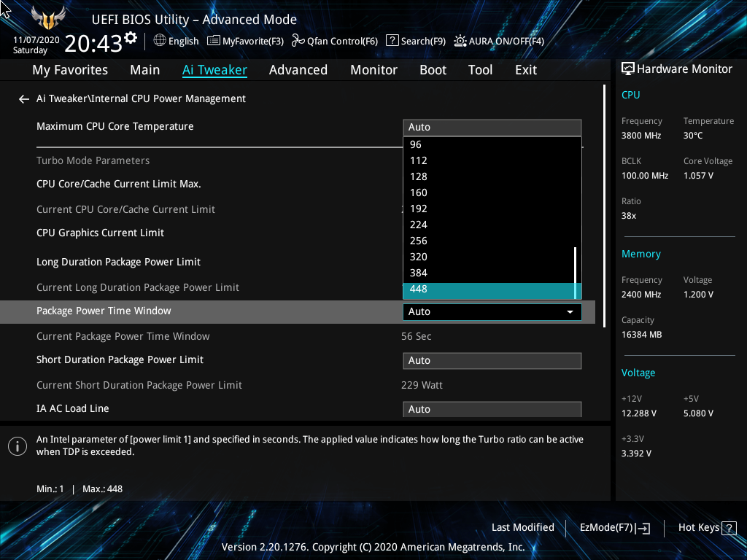Click the settings gear next to the clock
Screen dimensions: 747x560
pyautogui.click(x=131, y=38)
